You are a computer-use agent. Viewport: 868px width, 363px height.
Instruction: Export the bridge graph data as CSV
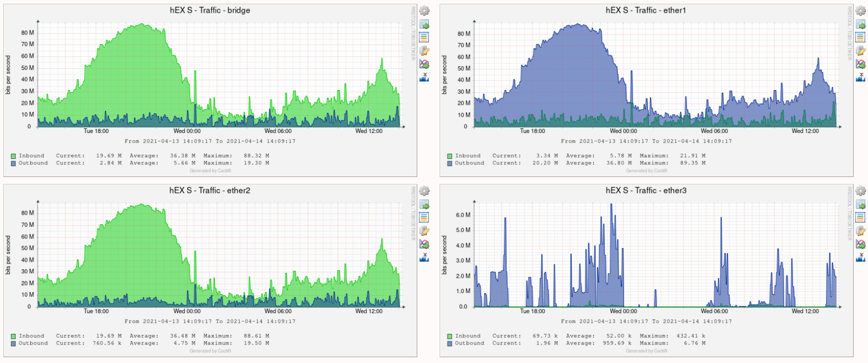[x=424, y=24]
